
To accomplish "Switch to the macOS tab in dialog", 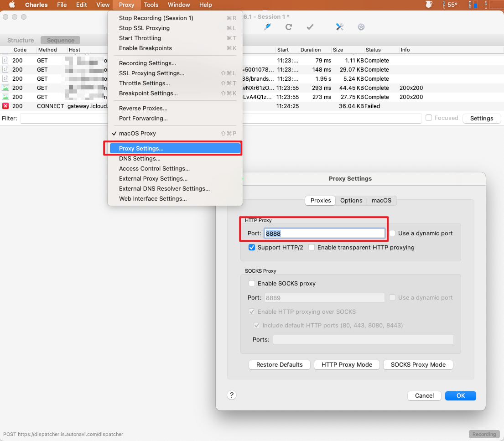I will 382,201.
